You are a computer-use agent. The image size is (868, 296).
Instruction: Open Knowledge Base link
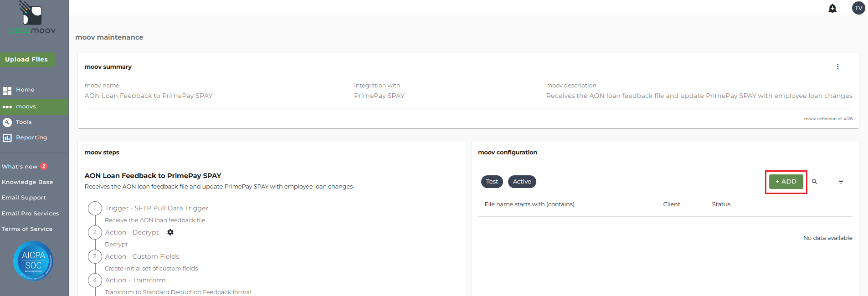click(27, 182)
